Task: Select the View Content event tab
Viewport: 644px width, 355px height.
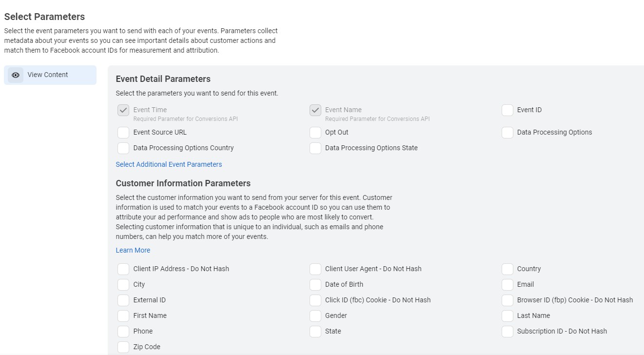Action: click(x=48, y=75)
